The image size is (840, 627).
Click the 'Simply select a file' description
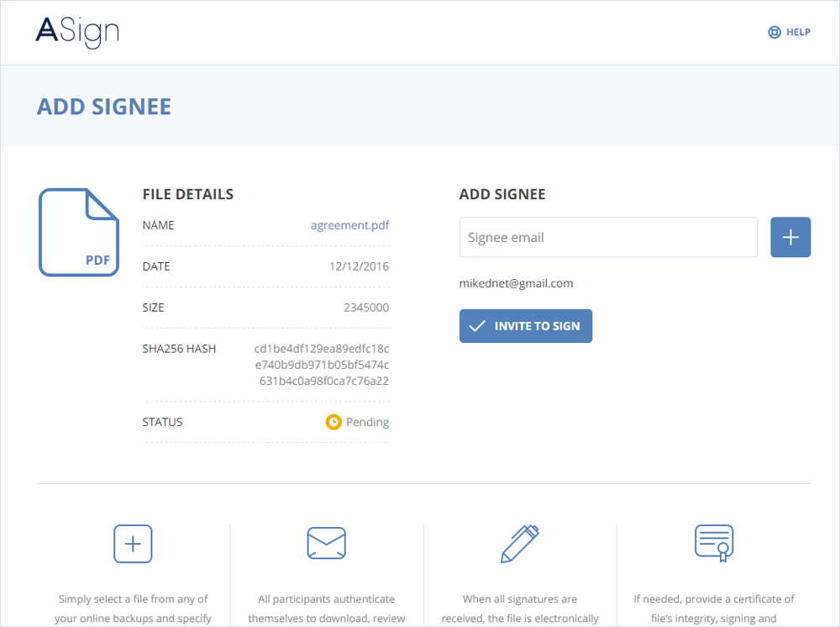point(133,609)
